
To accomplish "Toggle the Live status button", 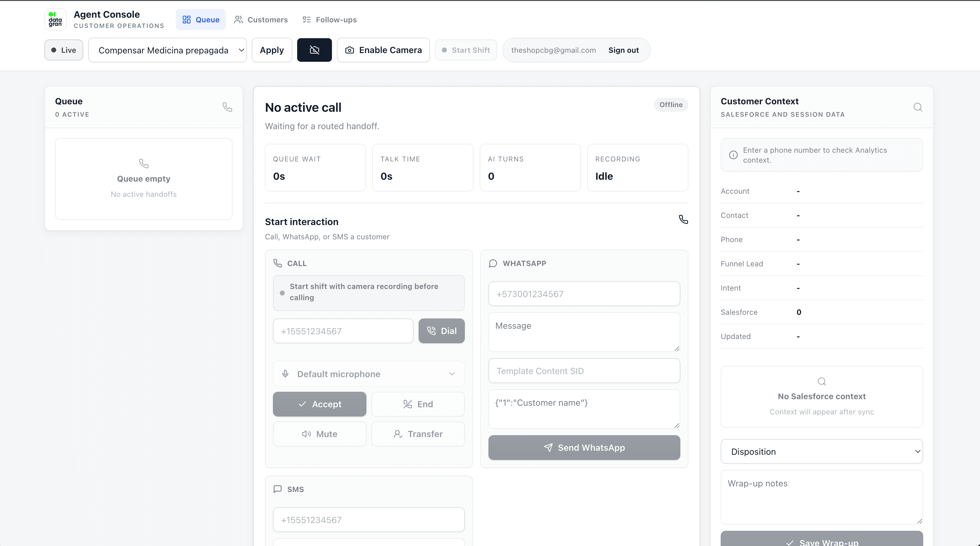I will [x=64, y=50].
